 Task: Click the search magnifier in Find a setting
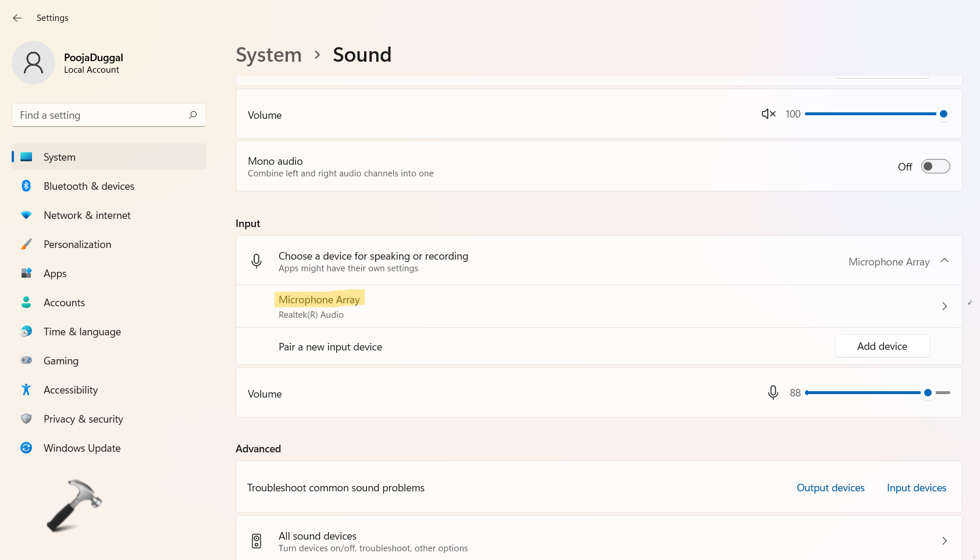(193, 115)
